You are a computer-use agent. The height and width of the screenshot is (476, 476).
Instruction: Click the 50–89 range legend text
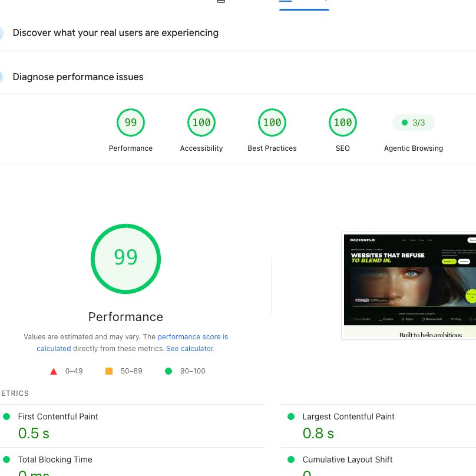pyautogui.click(x=131, y=371)
